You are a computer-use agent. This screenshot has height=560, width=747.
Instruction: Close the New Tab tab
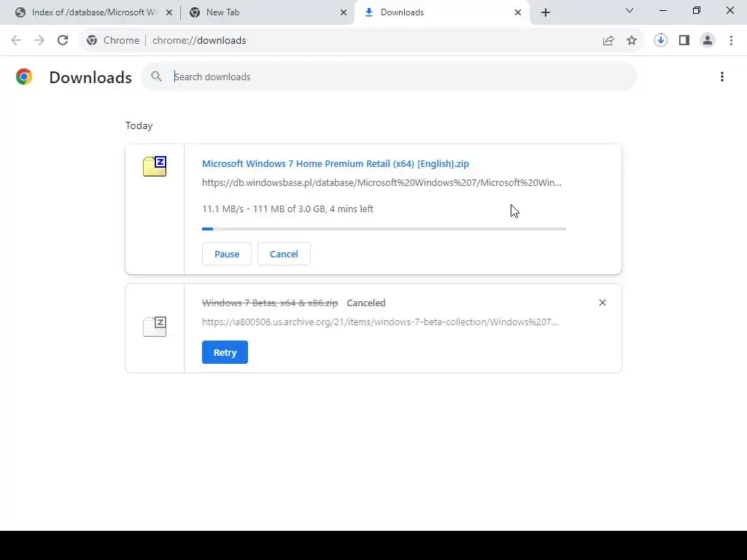pyautogui.click(x=344, y=12)
